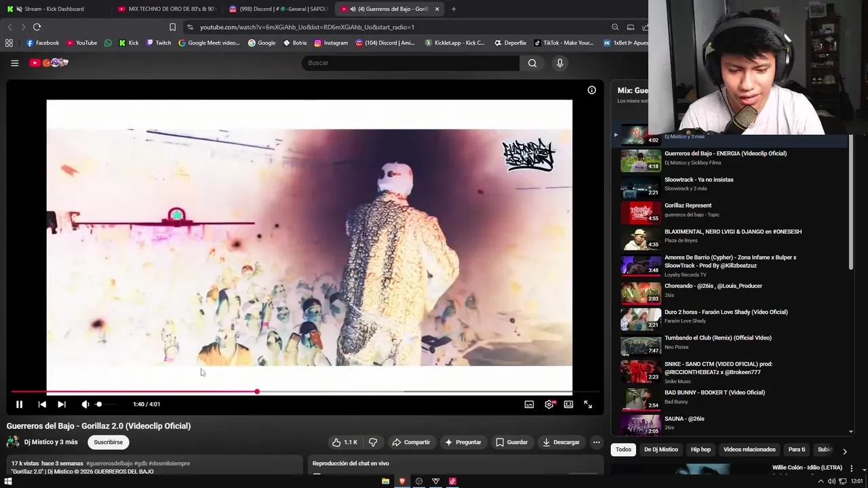Play Guerreros del Bajo - ENERGIA video
Viewport: 868px width, 488px height.
726,154
